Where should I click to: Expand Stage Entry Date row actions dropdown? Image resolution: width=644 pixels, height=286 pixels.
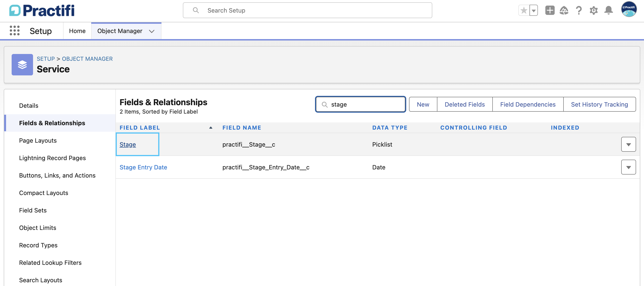point(628,167)
